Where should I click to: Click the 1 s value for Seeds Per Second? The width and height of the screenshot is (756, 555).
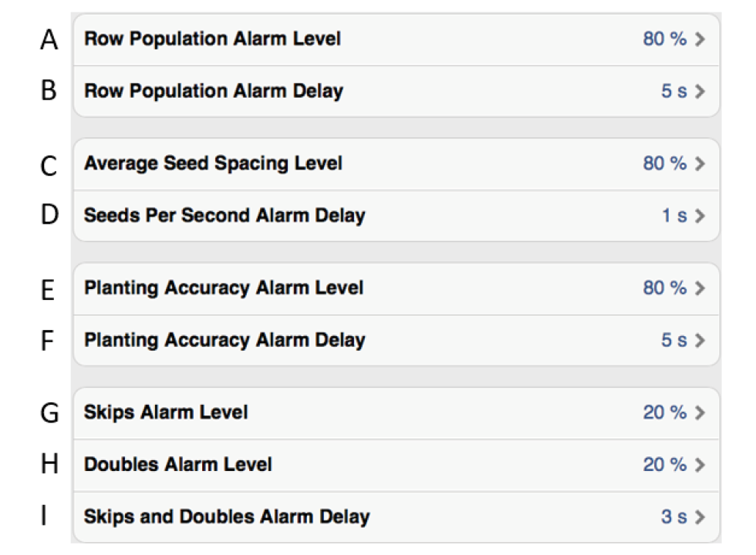coord(673,216)
